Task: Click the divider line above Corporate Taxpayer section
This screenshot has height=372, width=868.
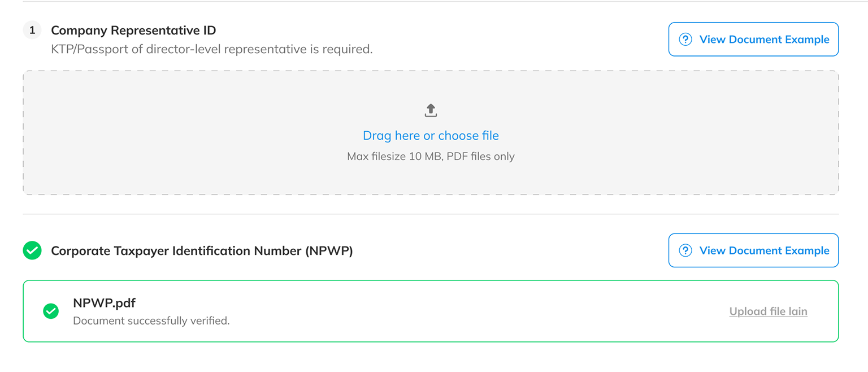Action: pos(431,214)
